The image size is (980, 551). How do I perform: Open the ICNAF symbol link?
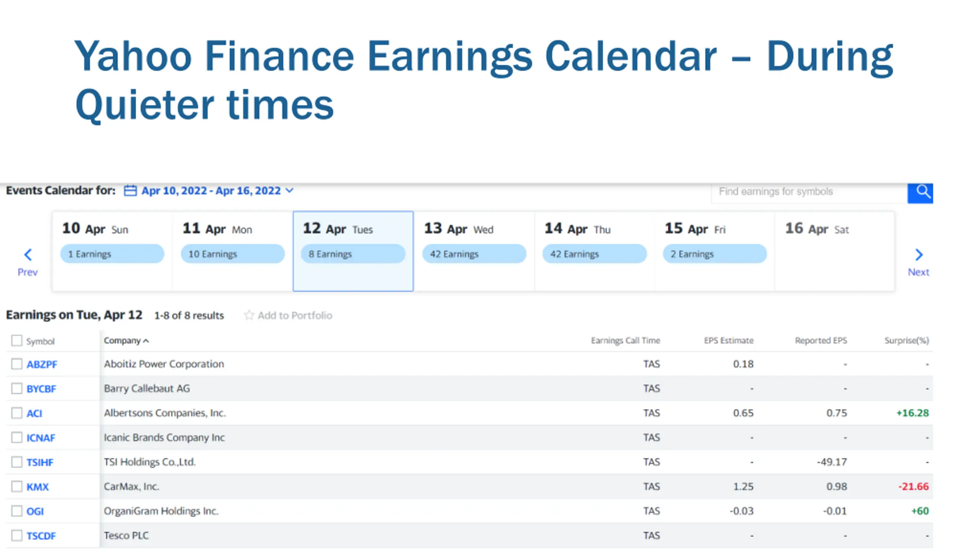click(x=41, y=438)
